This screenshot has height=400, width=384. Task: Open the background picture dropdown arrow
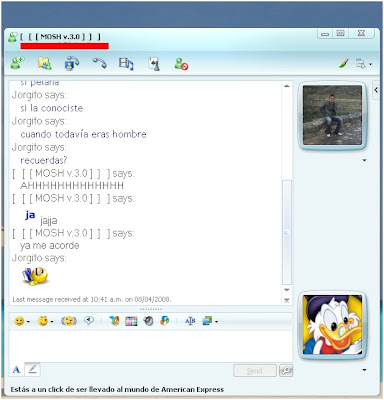[x=216, y=322]
